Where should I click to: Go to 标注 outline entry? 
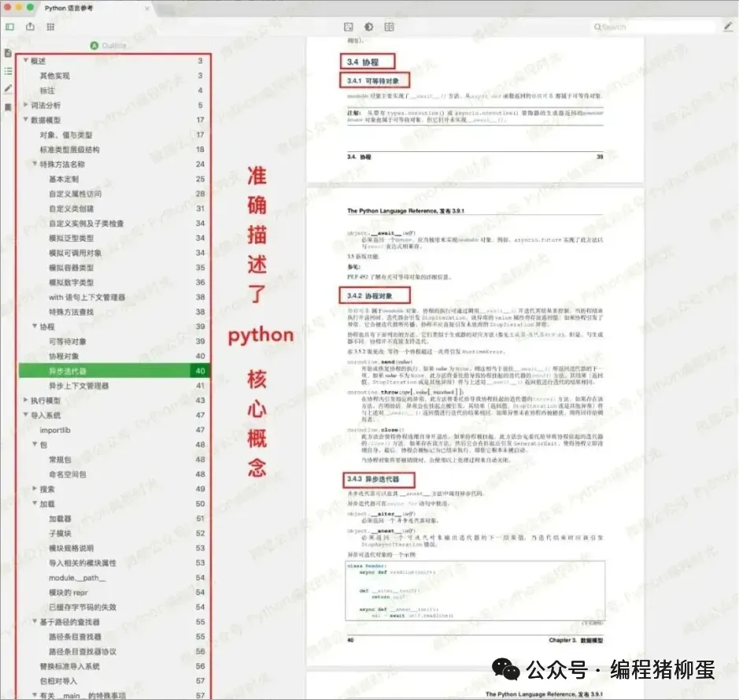pos(47,91)
